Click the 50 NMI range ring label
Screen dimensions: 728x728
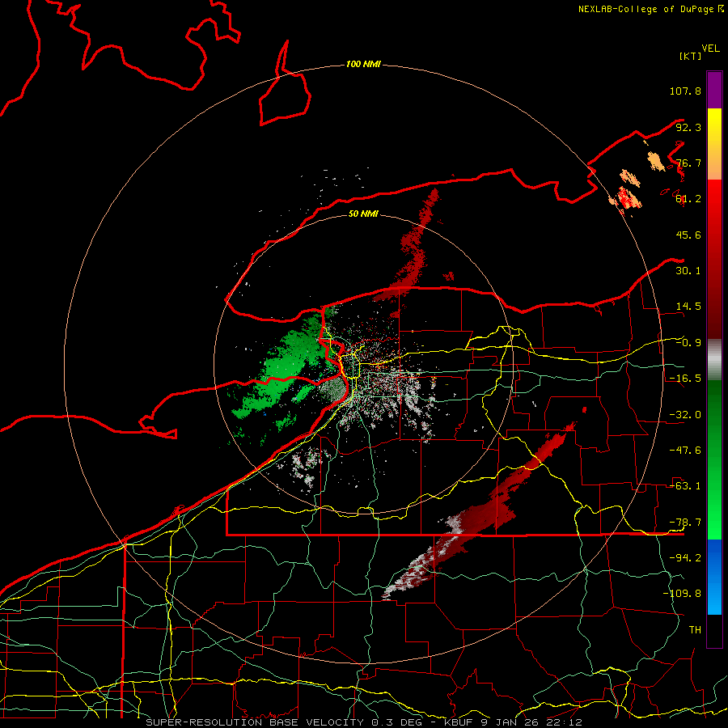coord(363,214)
